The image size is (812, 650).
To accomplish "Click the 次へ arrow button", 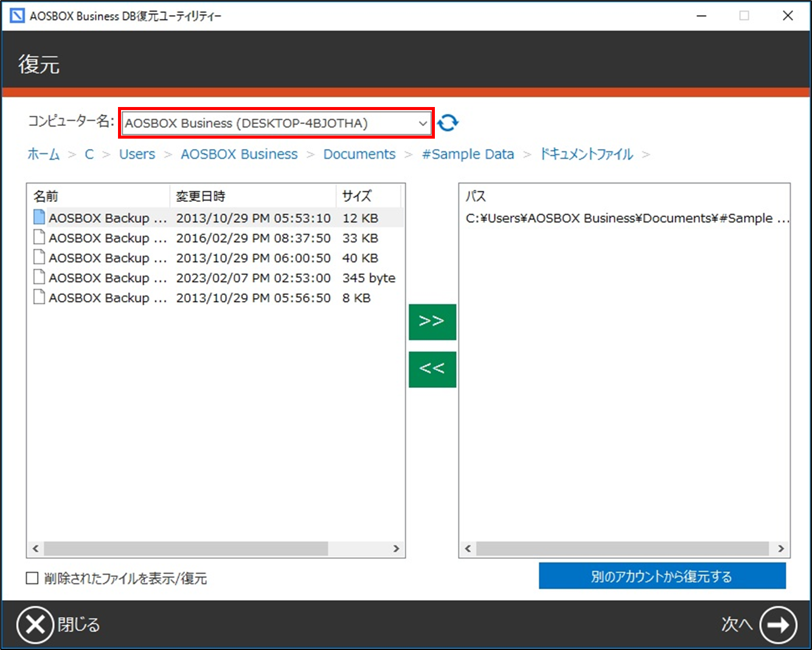I will point(778,624).
